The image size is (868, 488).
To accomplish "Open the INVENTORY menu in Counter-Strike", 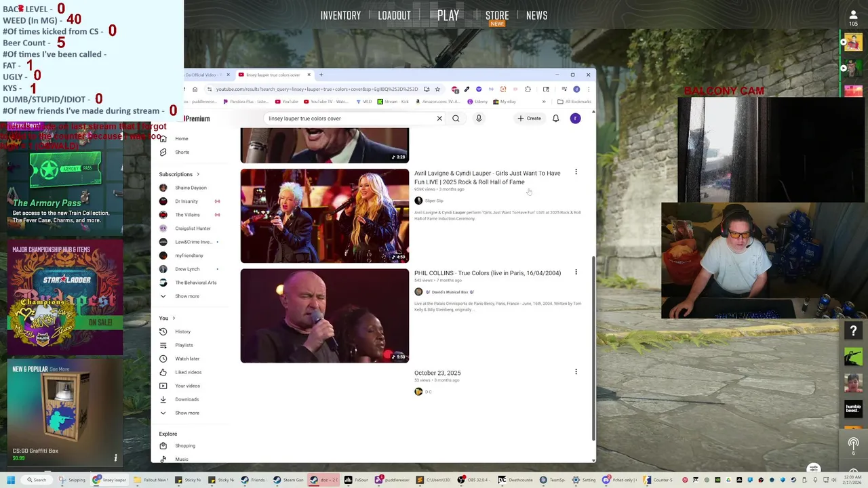I will pyautogui.click(x=340, y=16).
